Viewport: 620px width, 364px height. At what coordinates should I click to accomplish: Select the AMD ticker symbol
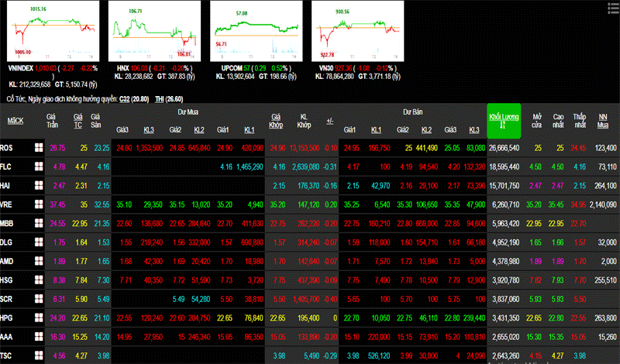7,261
